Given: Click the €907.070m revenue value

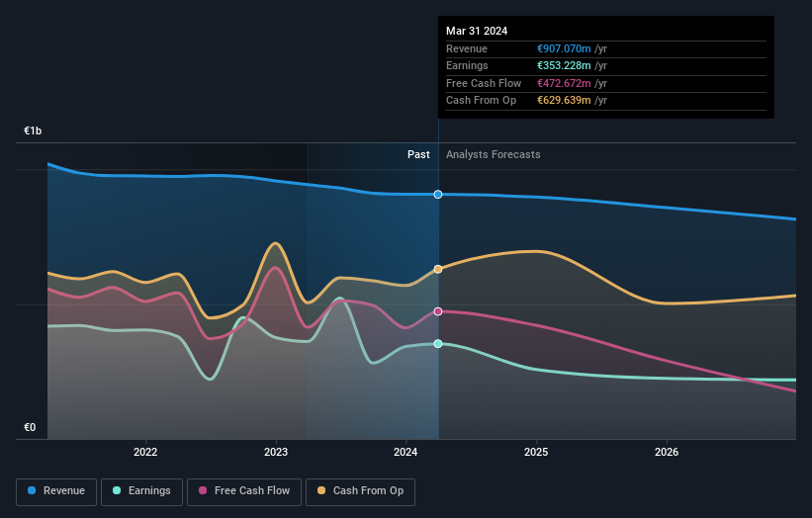Looking at the screenshot, I should pos(564,48).
